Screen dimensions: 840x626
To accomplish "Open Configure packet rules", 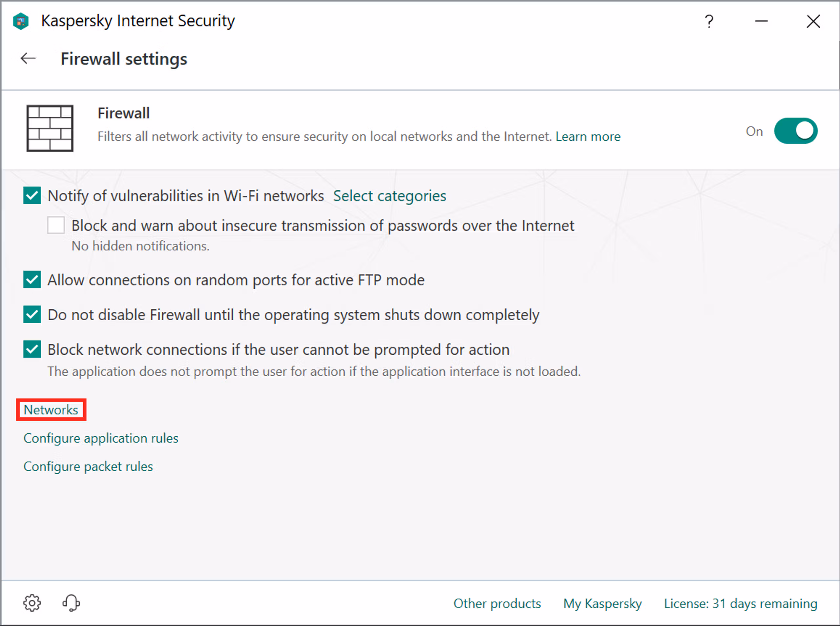I will pyautogui.click(x=88, y=467).
